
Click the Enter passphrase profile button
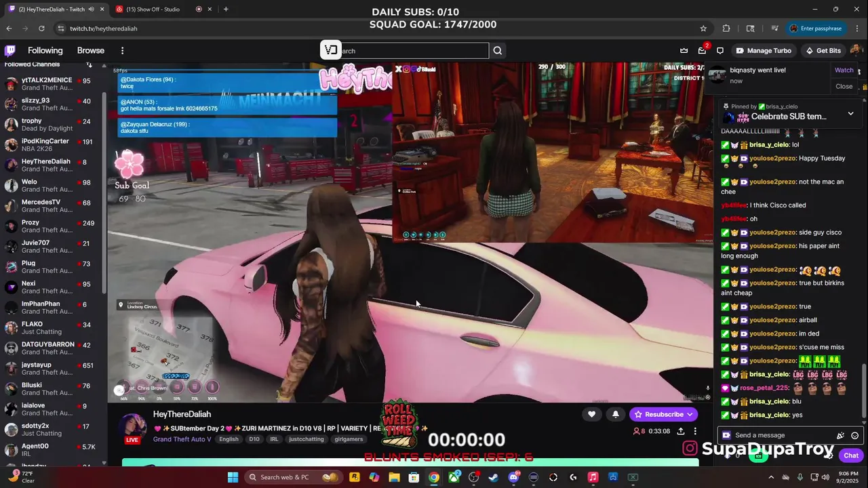815,28
